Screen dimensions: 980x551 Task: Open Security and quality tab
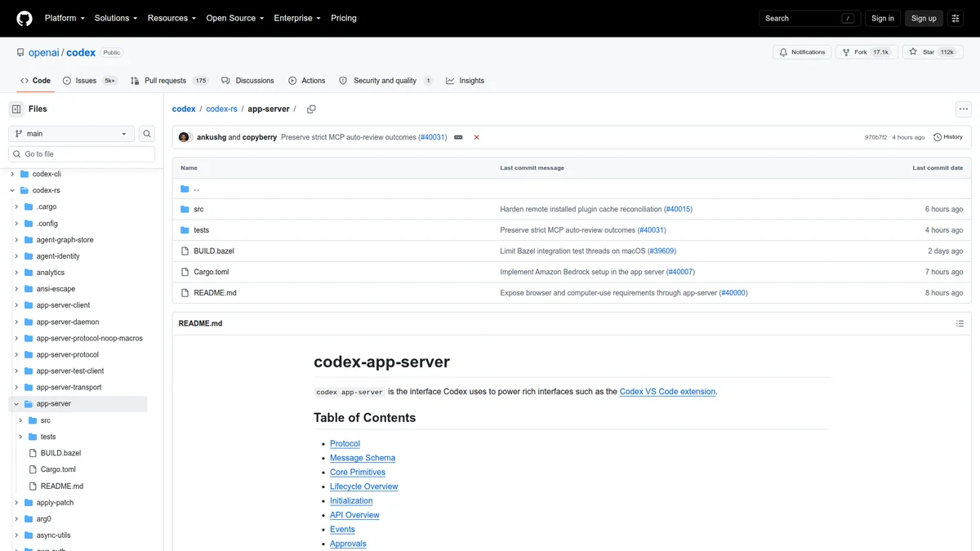tap(385, 81)
